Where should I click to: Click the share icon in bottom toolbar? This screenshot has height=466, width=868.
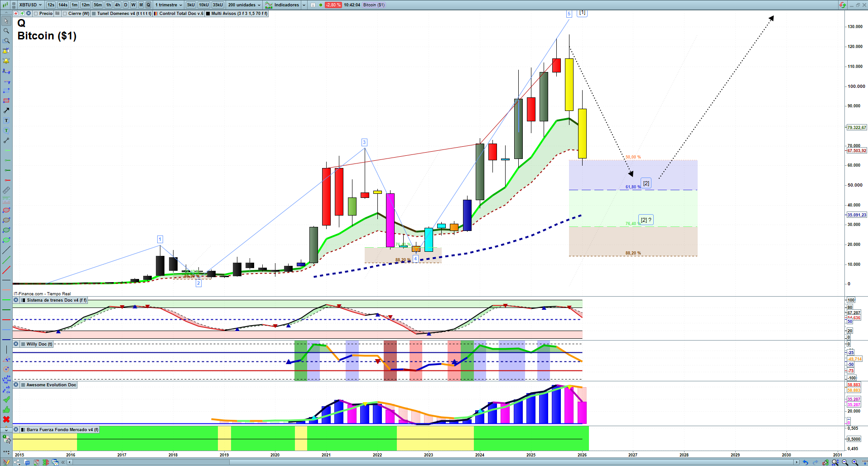pyautogui.click(x=17, y=462)
